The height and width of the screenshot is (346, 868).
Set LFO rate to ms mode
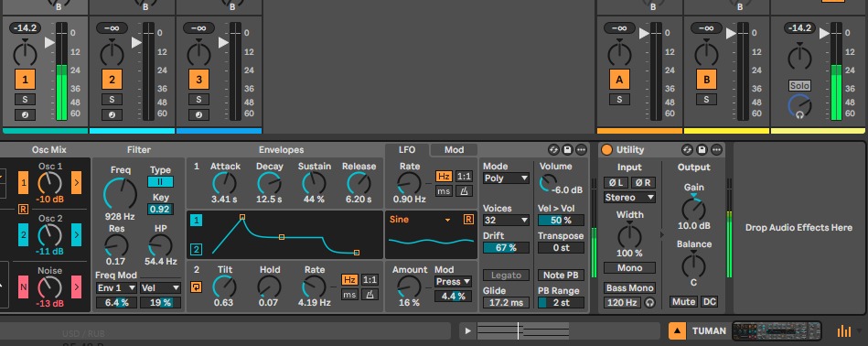[444, 191]
